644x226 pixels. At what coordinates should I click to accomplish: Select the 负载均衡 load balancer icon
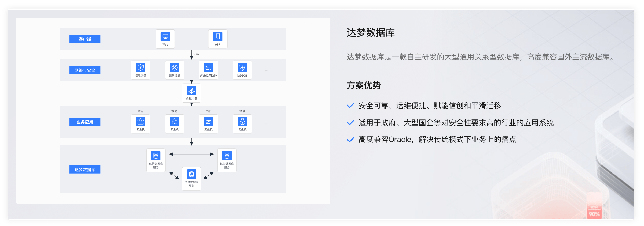coord(192,91)
